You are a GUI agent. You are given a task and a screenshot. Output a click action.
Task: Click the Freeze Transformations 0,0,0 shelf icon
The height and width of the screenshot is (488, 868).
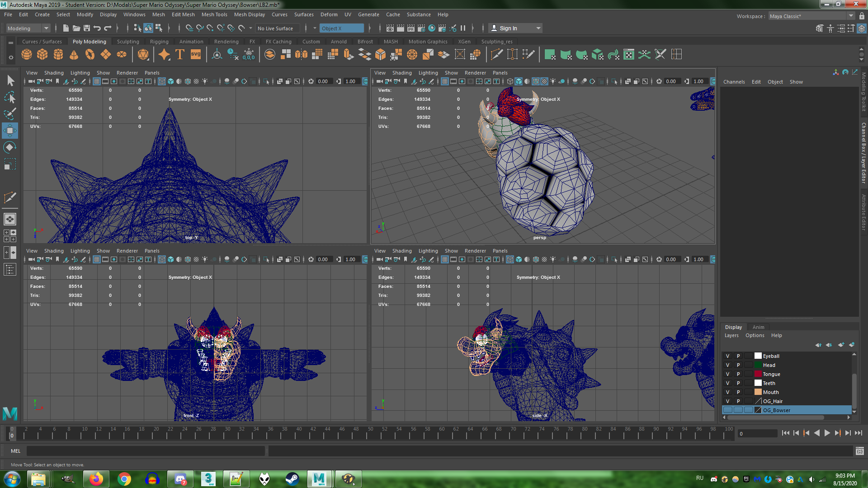click(x=249, y=55)
